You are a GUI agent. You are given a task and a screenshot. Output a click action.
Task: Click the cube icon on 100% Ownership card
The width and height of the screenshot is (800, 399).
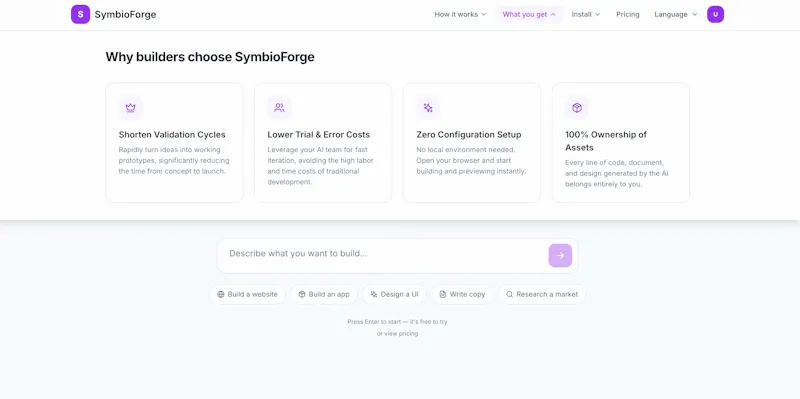[x=577, y=108]
